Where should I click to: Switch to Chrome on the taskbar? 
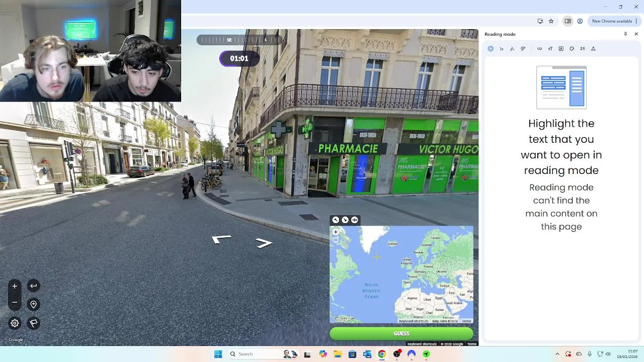pos(382,354)
